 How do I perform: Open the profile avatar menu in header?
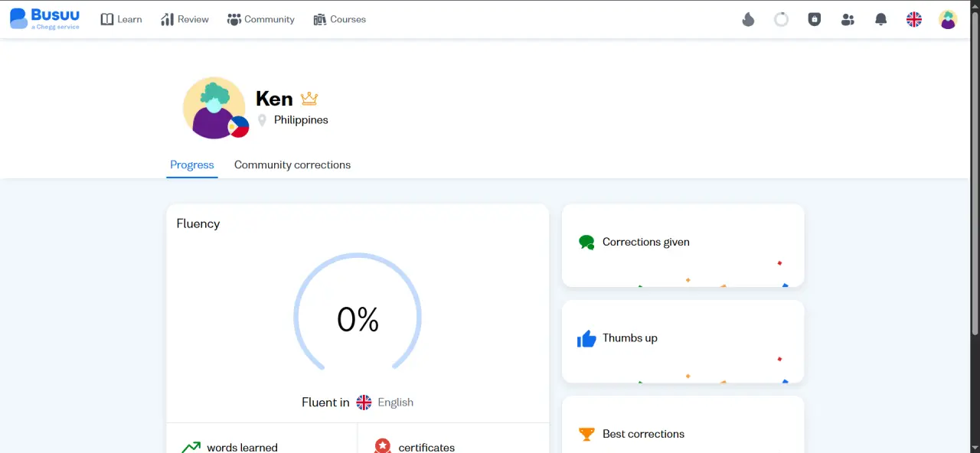click(x=948, y=19)
